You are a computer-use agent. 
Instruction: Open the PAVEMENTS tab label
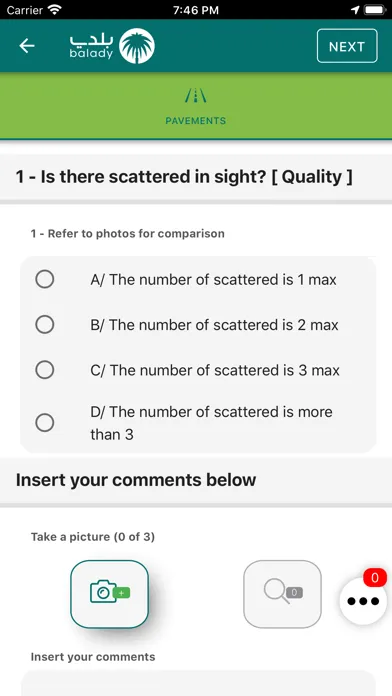196,121
